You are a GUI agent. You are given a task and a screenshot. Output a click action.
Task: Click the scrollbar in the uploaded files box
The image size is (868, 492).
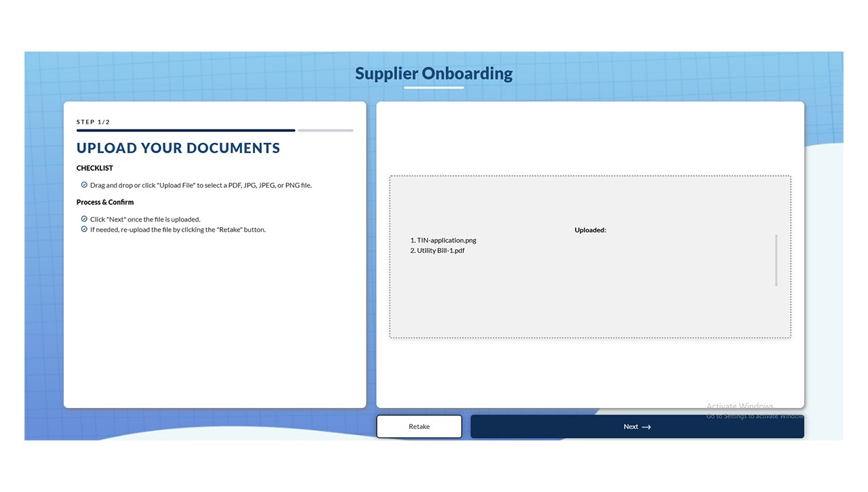point(776,260)
